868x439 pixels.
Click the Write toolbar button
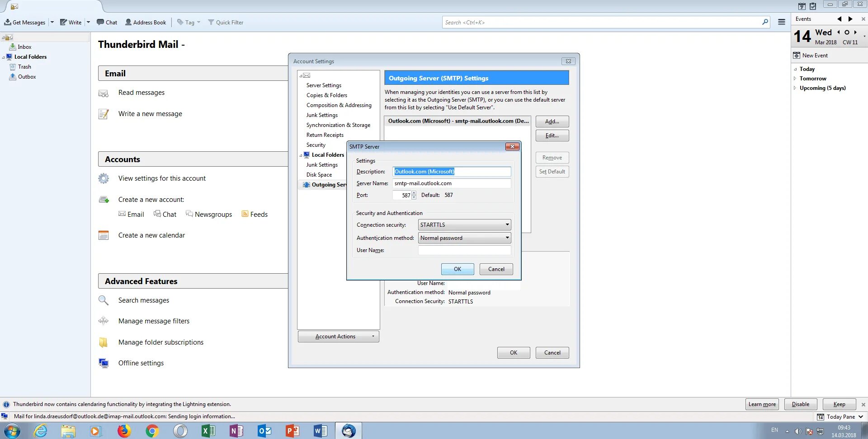[71, 22]
